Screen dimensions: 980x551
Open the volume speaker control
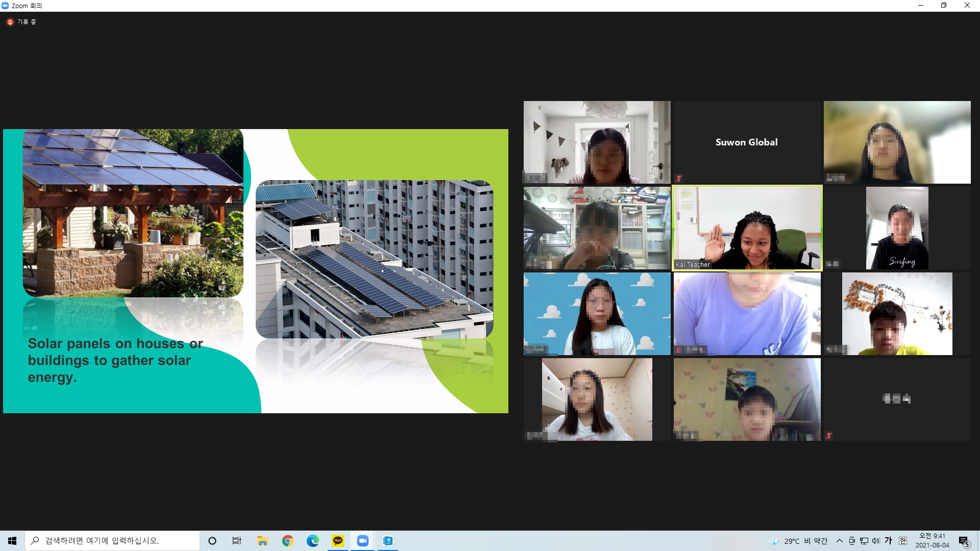(x=876, y=541)
